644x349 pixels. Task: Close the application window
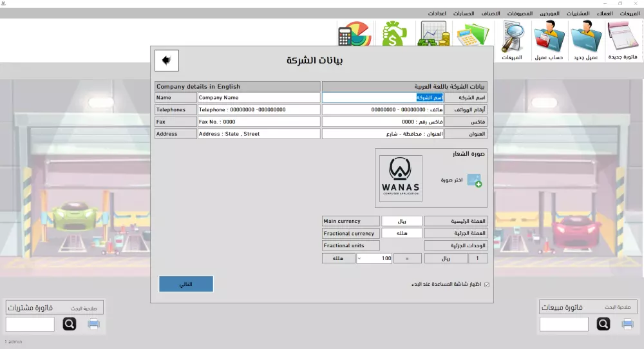pos(636,3)
